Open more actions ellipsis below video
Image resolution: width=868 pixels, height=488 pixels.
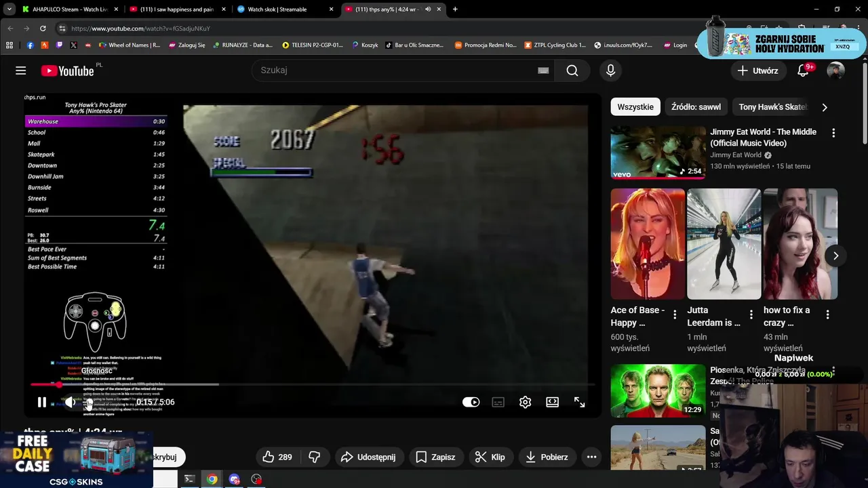pyautogui.click(x=591, y=457)
